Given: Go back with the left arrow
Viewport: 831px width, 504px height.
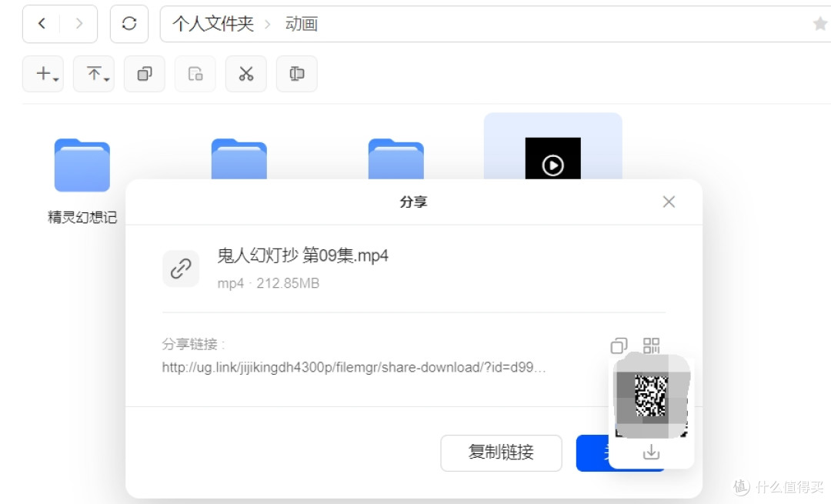Looking at the screenshot, I should (42, 23).
